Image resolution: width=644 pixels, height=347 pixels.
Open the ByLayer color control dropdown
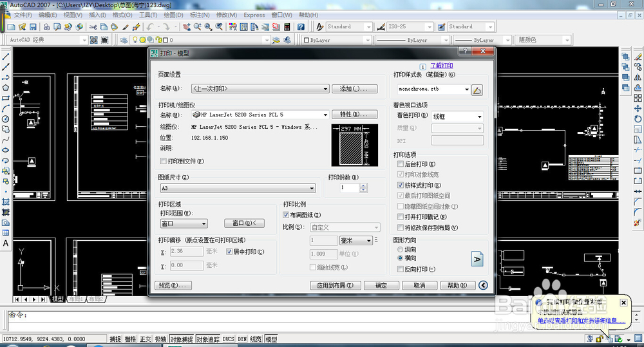[x=336, y=40]
